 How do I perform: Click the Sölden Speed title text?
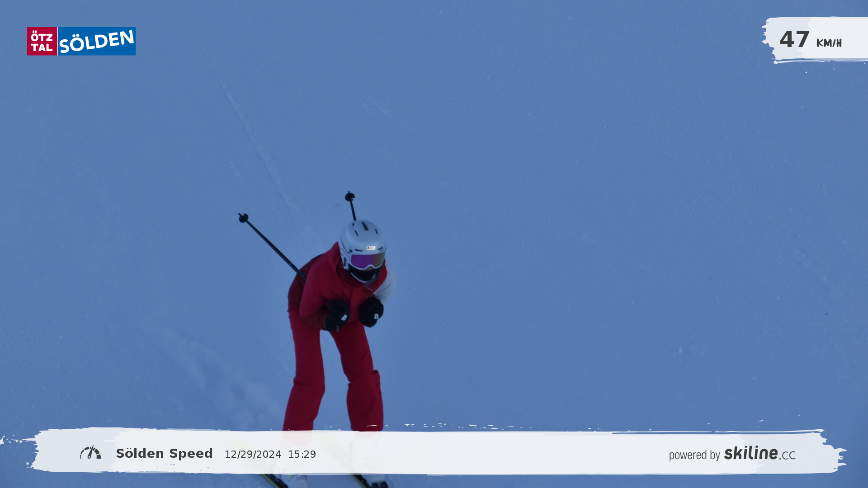164,453
